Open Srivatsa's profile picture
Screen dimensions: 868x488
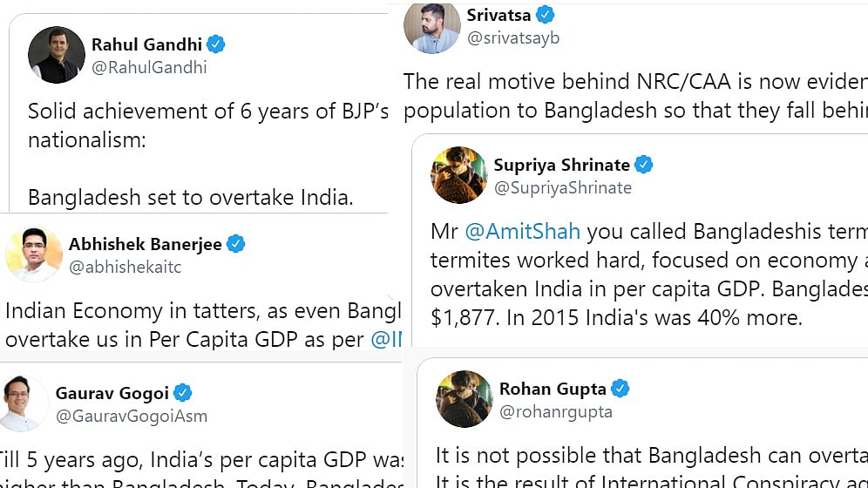[x=431, y=25]
